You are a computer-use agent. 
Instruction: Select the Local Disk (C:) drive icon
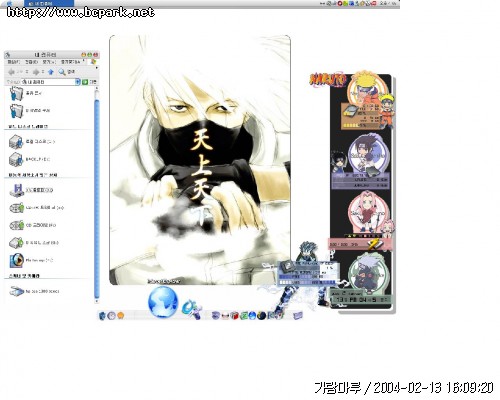pos(16,142)
